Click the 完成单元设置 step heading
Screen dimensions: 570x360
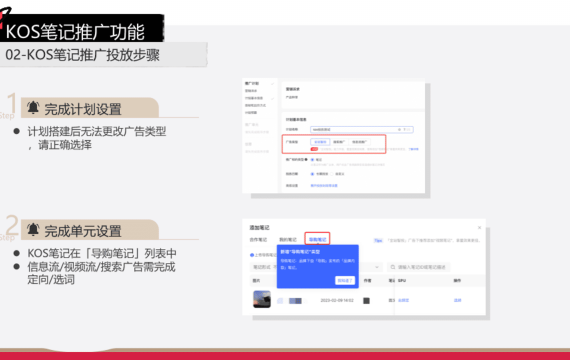tap(83, 231)
